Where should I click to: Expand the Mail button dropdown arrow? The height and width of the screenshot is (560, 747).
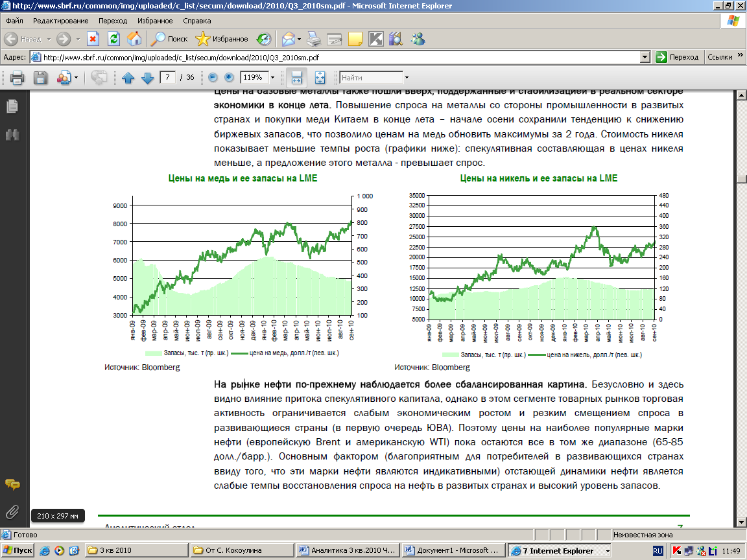click(x=299, y=39)
